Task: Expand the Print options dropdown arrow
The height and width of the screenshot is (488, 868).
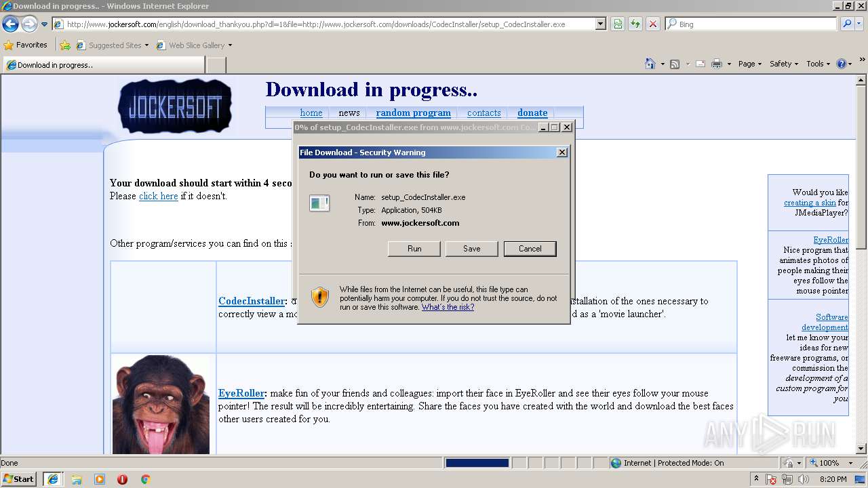Action: (x=729, y=64)
